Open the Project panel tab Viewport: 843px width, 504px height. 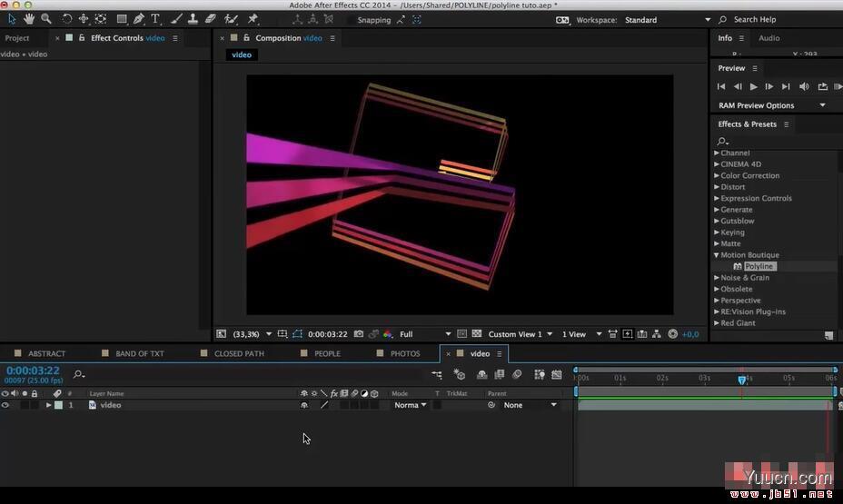(17, 38)
